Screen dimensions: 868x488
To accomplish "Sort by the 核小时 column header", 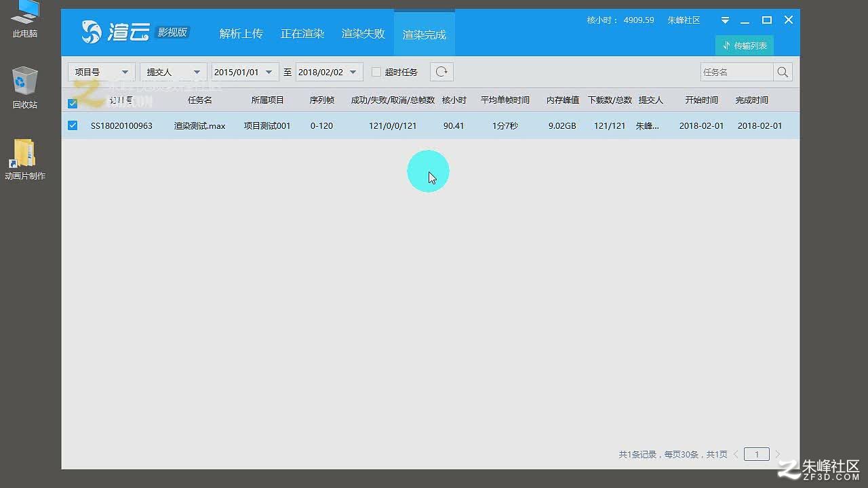I will tap(454, 100).
